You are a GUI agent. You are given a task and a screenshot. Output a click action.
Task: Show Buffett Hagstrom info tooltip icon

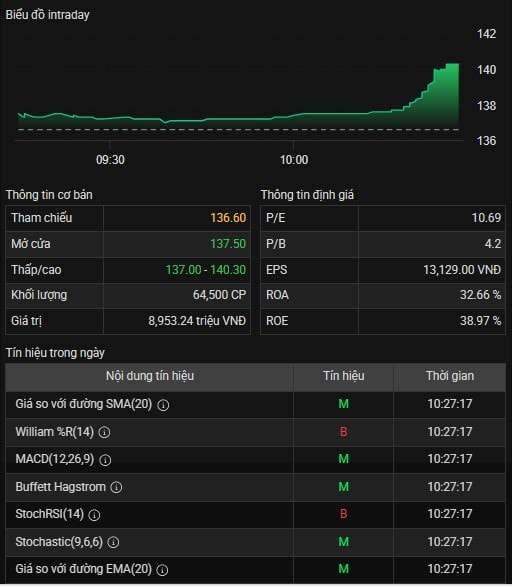point(116,487)
